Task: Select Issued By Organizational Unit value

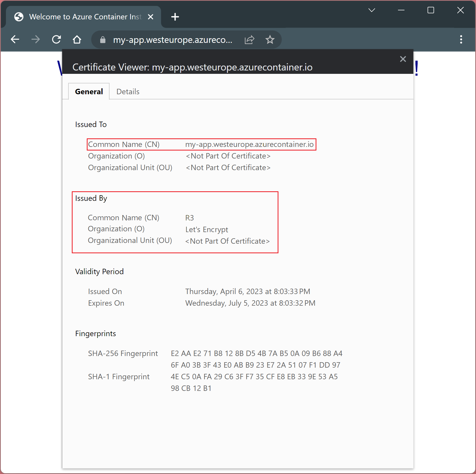Action: point(228,241)
